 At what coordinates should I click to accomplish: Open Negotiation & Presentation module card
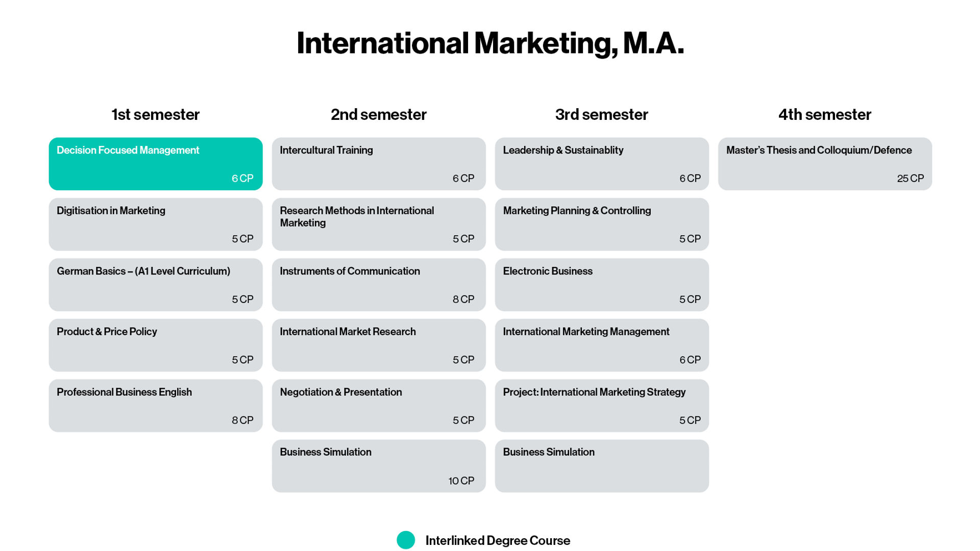coord(379,406)
